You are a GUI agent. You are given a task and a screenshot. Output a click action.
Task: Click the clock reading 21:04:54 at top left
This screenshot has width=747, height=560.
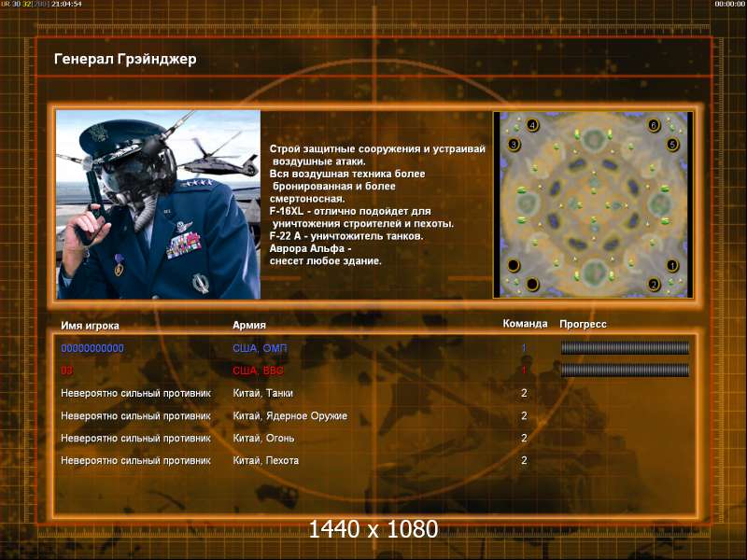(66, 4)
